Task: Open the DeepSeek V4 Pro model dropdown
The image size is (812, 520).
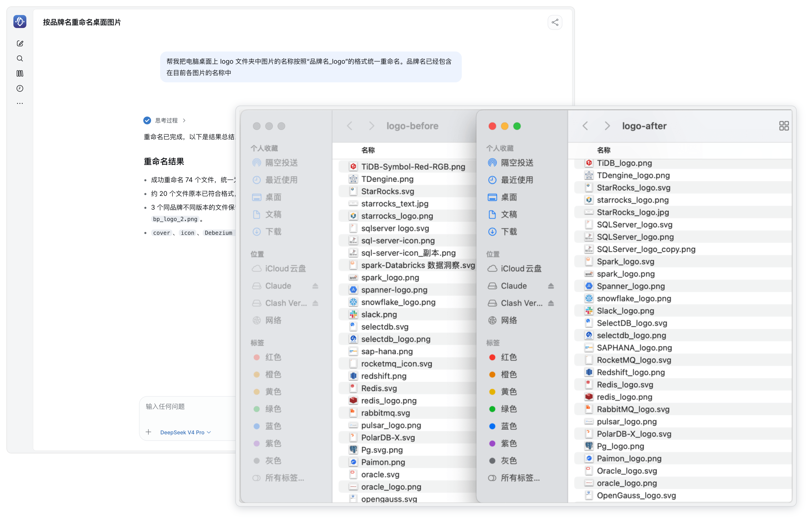Action: coord(186,432)
